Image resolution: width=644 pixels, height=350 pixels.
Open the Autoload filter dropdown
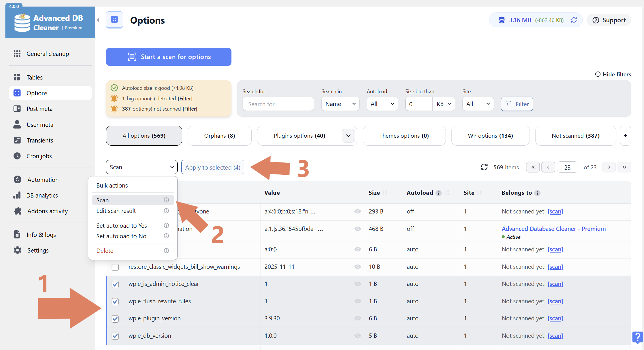[382, 104]
